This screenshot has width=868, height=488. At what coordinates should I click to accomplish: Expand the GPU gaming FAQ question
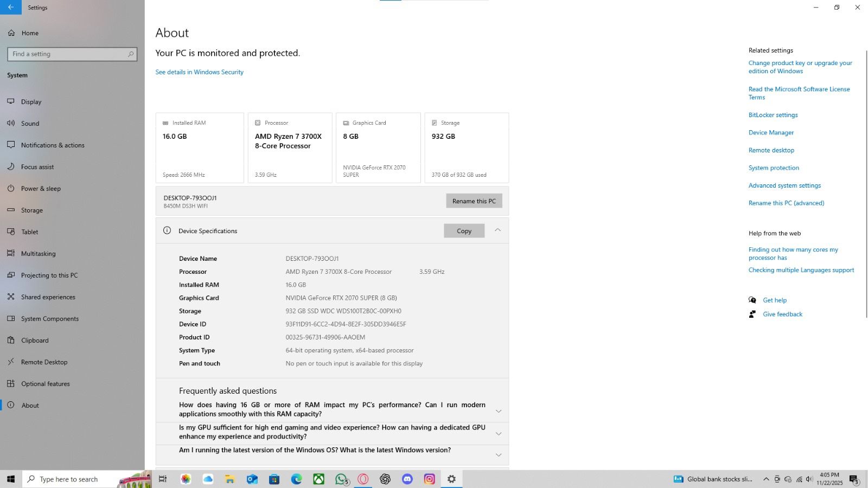click(498, 434)
